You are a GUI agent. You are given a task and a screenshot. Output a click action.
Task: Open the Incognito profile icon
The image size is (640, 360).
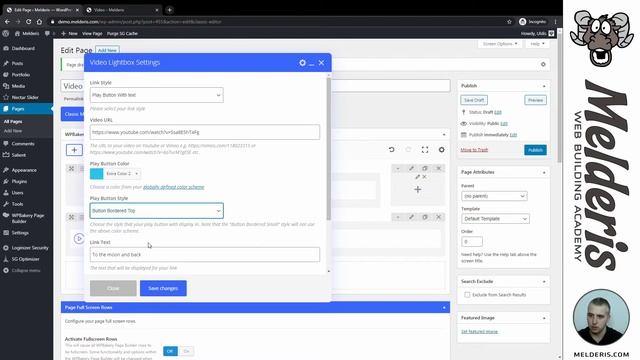tap(522, 22)
